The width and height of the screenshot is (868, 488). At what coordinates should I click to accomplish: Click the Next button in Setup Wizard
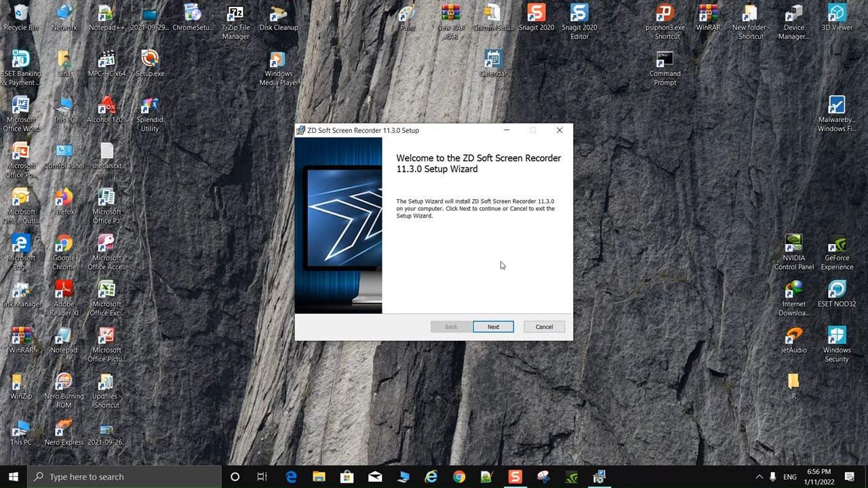coord(493,327)
